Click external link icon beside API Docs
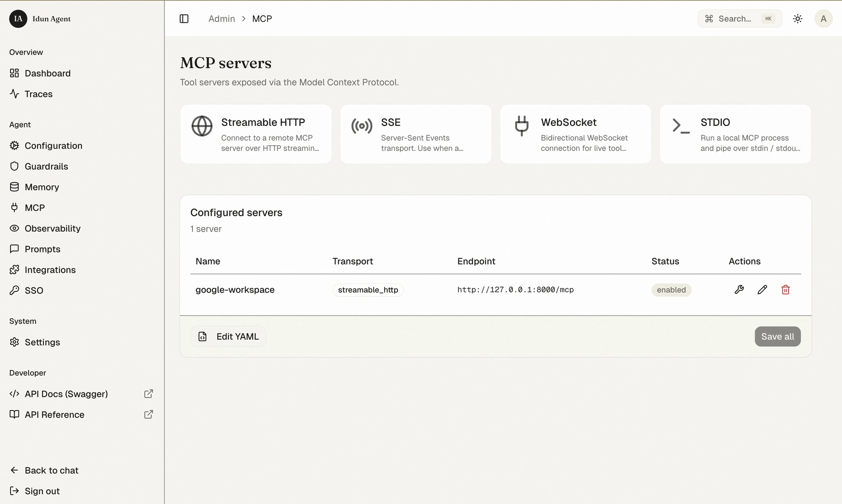This screenshot has width=842, height=504. (148, 394)
